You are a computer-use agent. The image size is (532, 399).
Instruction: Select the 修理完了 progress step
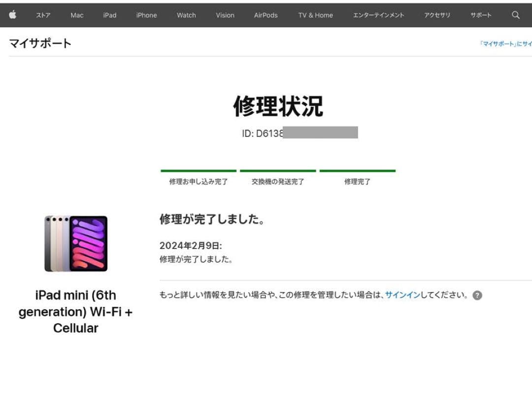(x=357, y=178)
